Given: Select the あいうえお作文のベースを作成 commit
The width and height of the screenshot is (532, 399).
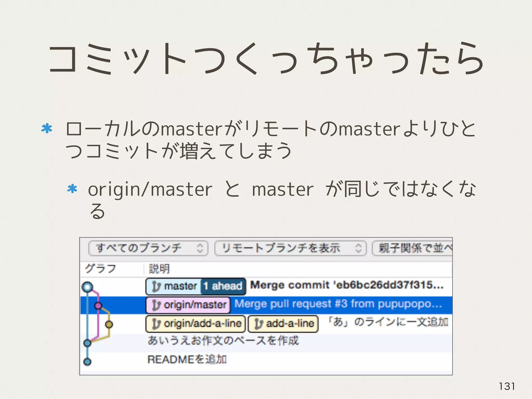Looking at the screenshot, I should tap(223, 341).
